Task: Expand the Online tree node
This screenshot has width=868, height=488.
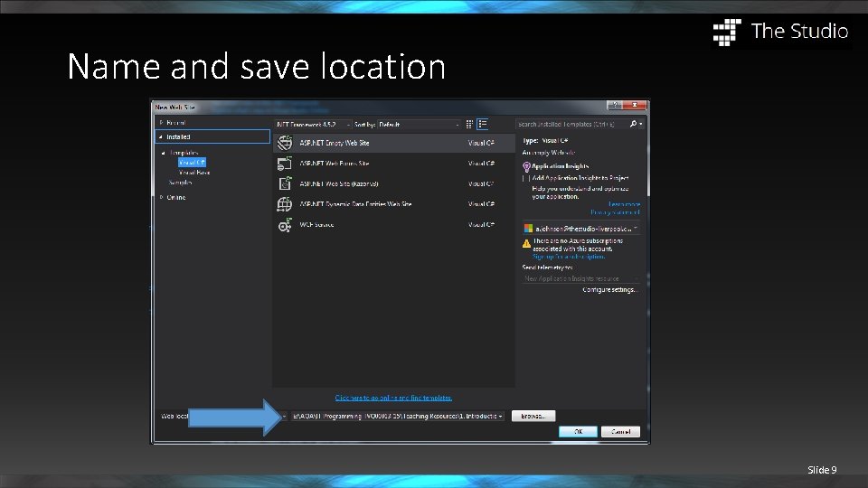Action: pyautogui.click(x=162, y=197)
